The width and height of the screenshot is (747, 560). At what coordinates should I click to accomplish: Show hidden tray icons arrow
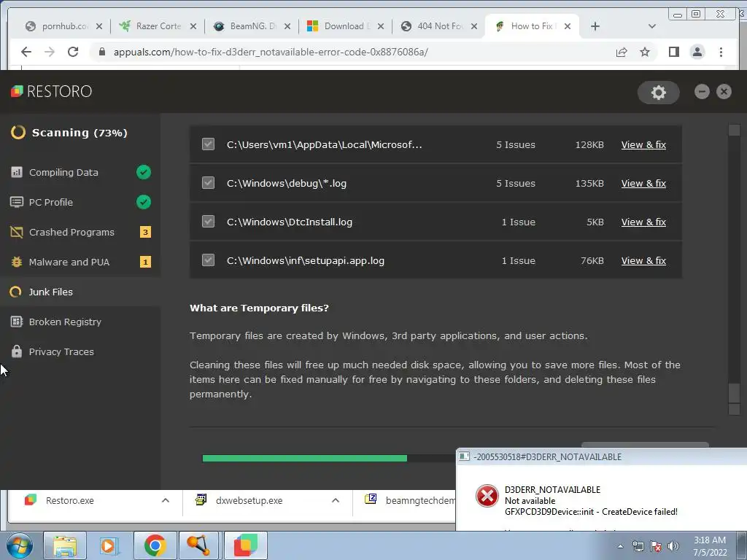tap(620, 546)
